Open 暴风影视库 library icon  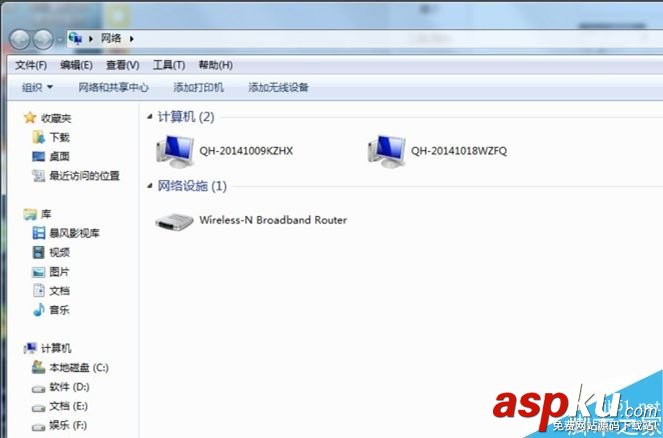[x=38, y=233]
